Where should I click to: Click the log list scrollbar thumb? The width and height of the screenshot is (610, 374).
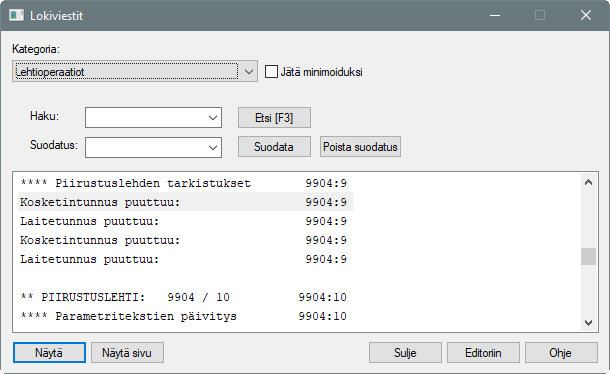point(589,256)
